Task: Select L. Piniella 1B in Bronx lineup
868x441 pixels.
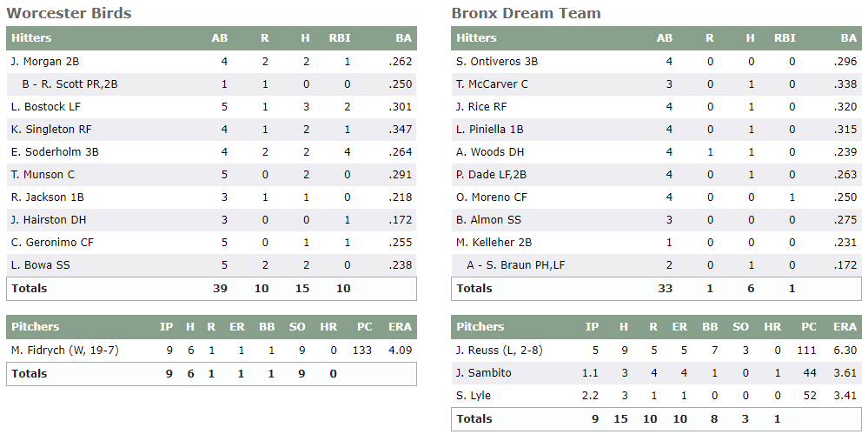Action: 490,130
